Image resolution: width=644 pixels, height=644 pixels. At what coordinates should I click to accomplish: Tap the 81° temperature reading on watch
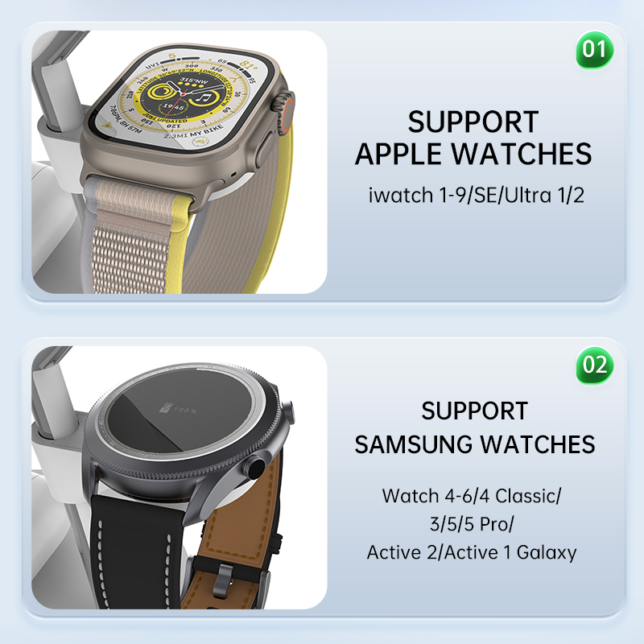click(x=249, y=65)
